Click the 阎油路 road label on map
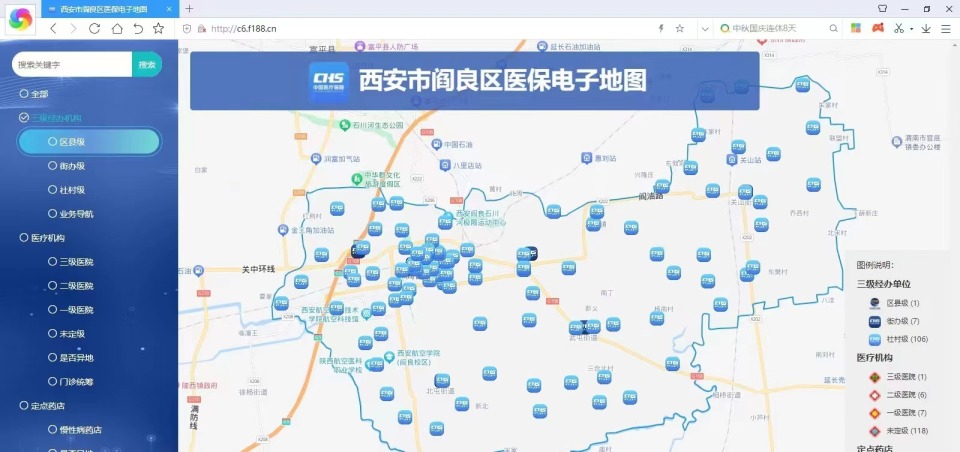Image resolution: width=960 pixels, height=452 pixels. click(650, 197)
